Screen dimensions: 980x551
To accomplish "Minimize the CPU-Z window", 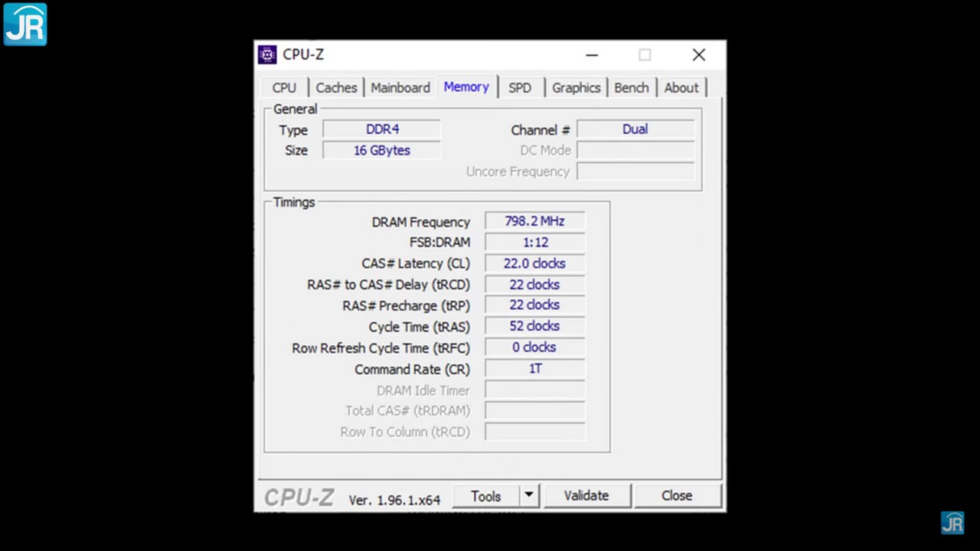I will pos(592,55).
